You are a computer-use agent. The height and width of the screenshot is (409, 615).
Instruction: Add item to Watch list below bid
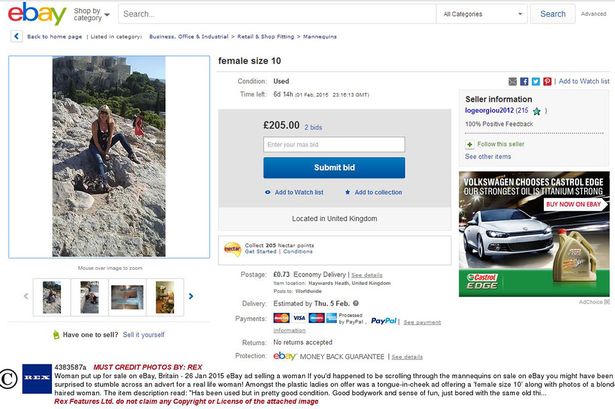pyautogui.click(x=293, y=192)
